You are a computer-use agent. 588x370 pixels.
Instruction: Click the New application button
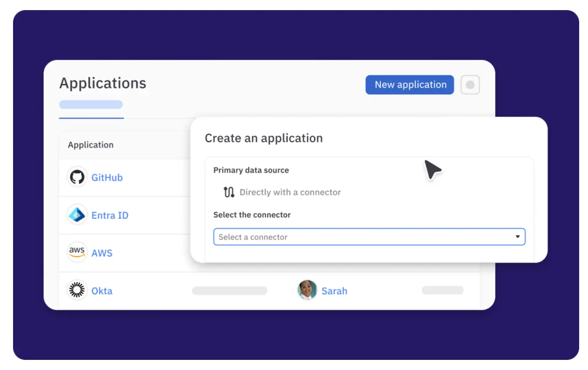[x=409, y=85]
